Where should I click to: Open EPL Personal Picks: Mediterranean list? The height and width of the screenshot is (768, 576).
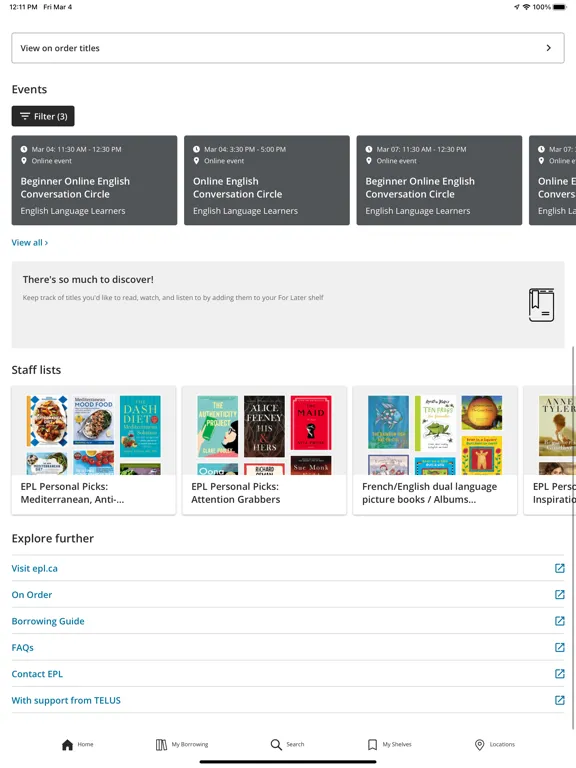pos(94,451)
